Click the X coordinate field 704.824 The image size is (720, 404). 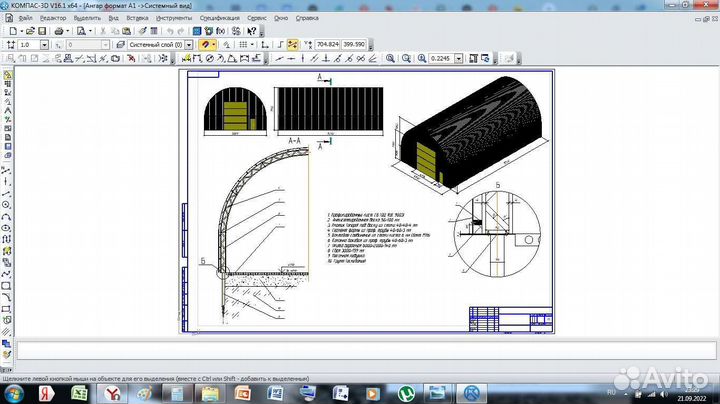coord(327,45)
